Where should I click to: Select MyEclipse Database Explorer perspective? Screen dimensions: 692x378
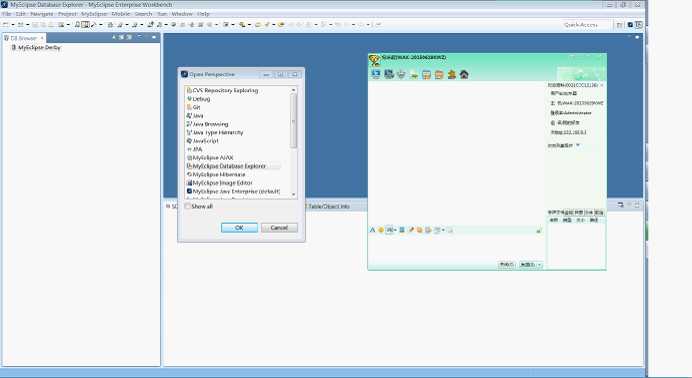point(226,166)
